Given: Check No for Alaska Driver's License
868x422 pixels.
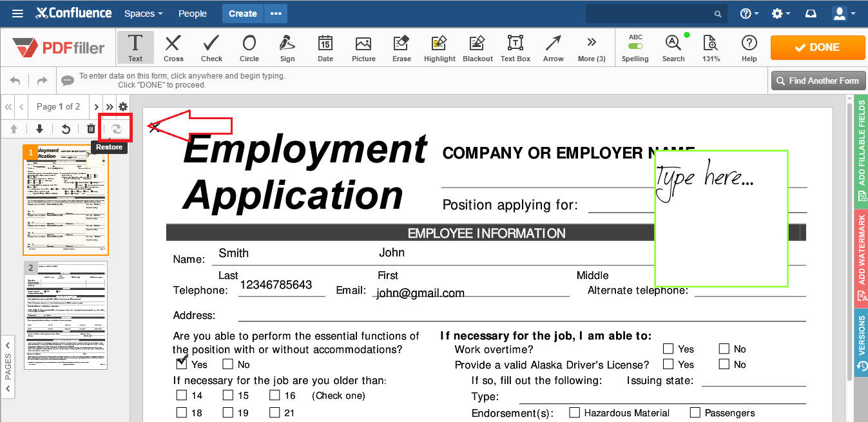Looking at the screenshot, I should 724,364.
